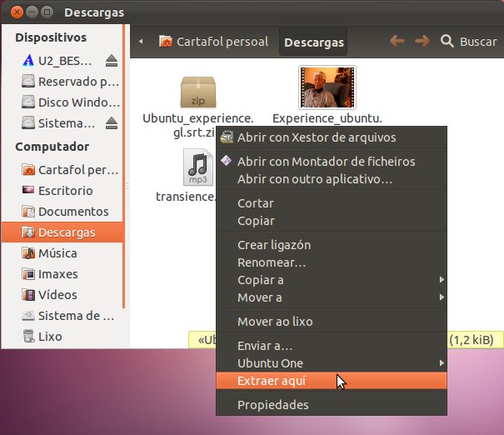
Task: Choose Cortar in the context menu
Action: pyautogui.click(x=332, y=203)
